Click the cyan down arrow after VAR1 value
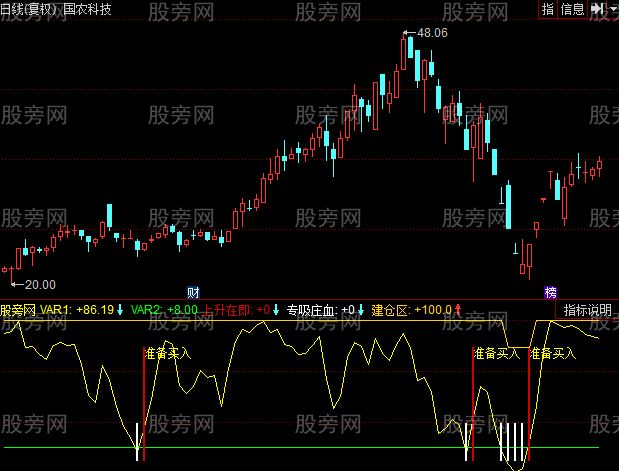 pos(120,310)
